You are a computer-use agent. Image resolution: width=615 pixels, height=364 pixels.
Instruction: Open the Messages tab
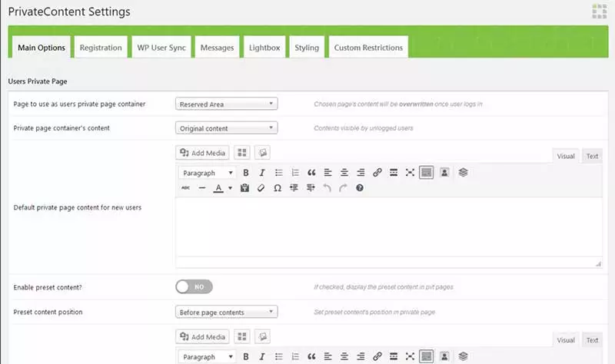point(217,48)
